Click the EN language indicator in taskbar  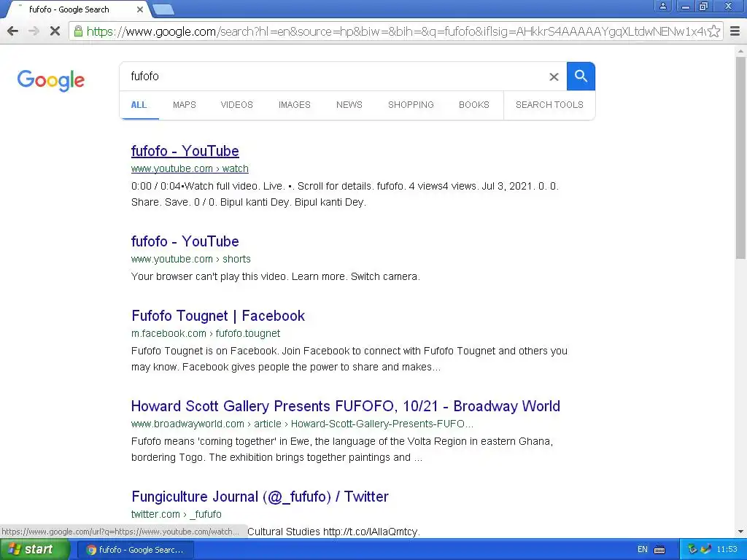tap(642, 550)
